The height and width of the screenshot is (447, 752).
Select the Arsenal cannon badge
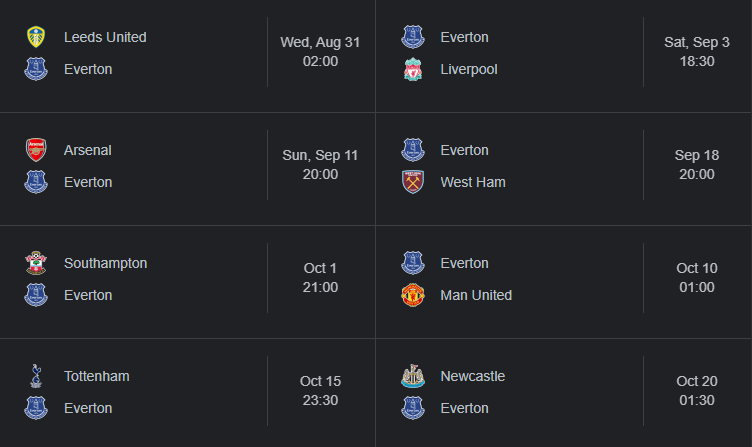point(36,150)
